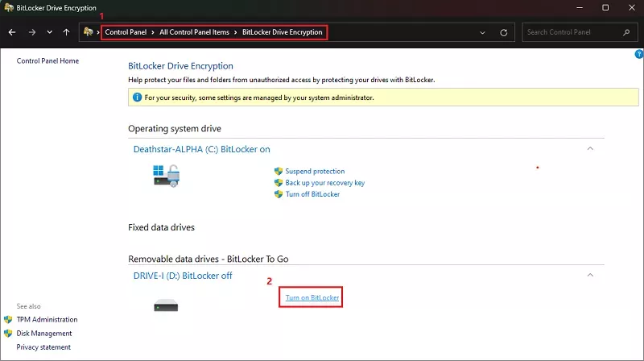Collapse the DRIVE-I (D:) drive section
Screen dimensions: 644x361
click(x=590, y=275)
